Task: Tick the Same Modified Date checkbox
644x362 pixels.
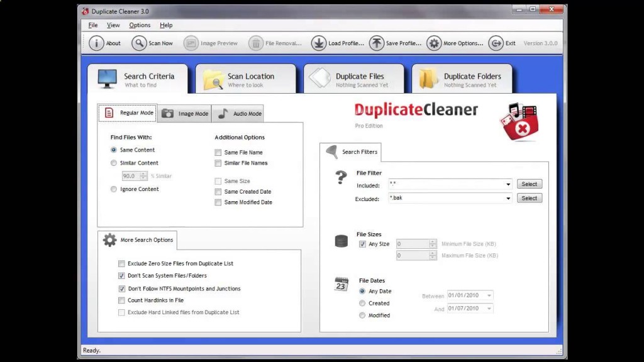Action: pos(218,202)
